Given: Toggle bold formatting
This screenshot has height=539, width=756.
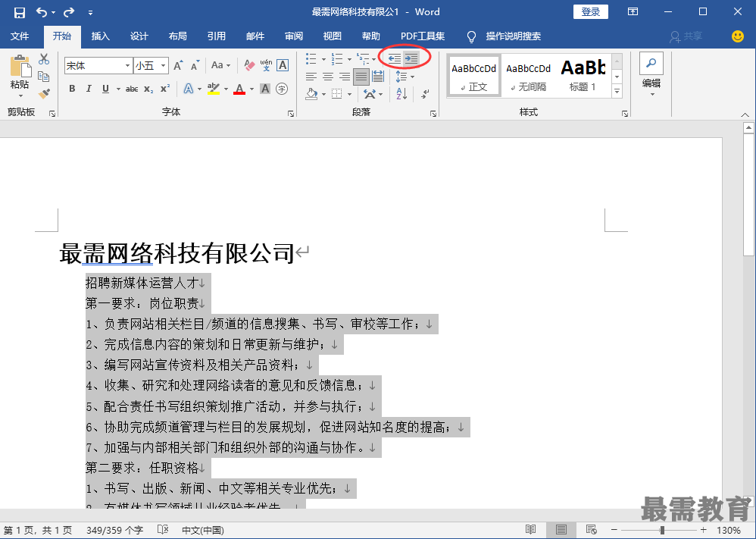Looking at the screenshot, I should coord(72,89).
